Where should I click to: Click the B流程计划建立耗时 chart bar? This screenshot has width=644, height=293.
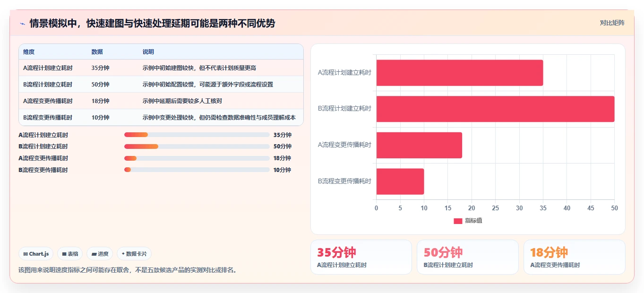point(495,109)
